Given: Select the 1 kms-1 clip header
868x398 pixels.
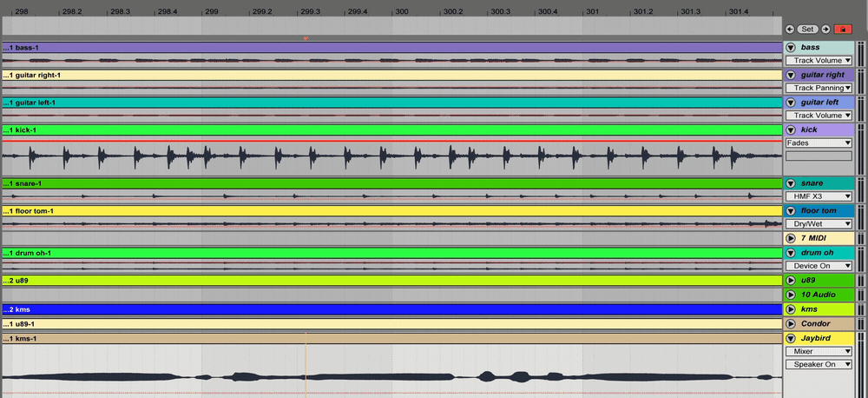Looking at the screenshot, I should [x=391, y=338].
